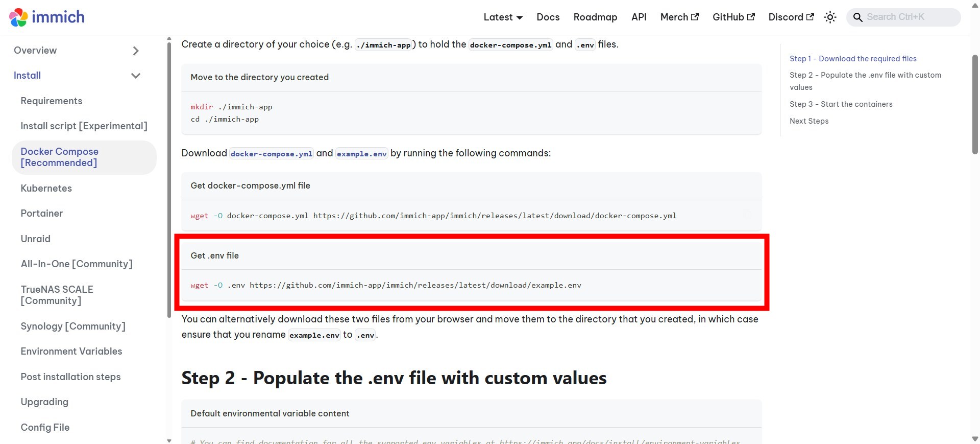Screen dimensions: 980x444
Task: Open Kubernetes install page
Action: 46,189
